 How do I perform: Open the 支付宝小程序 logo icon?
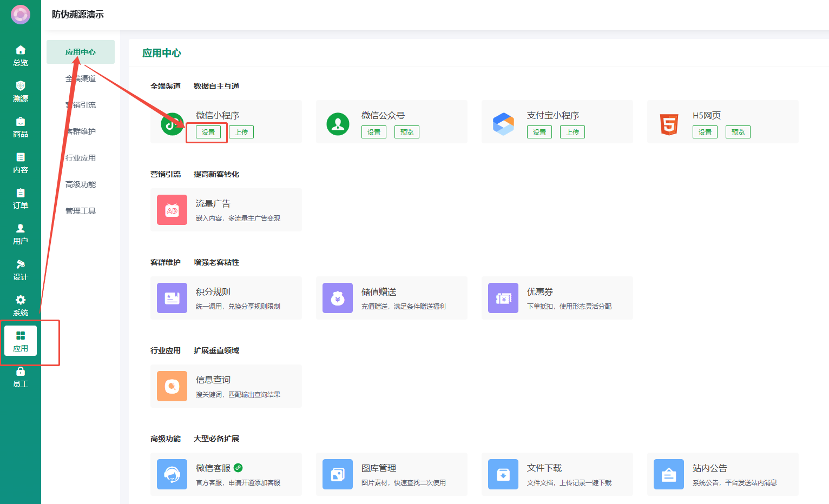tap(503, 124)
